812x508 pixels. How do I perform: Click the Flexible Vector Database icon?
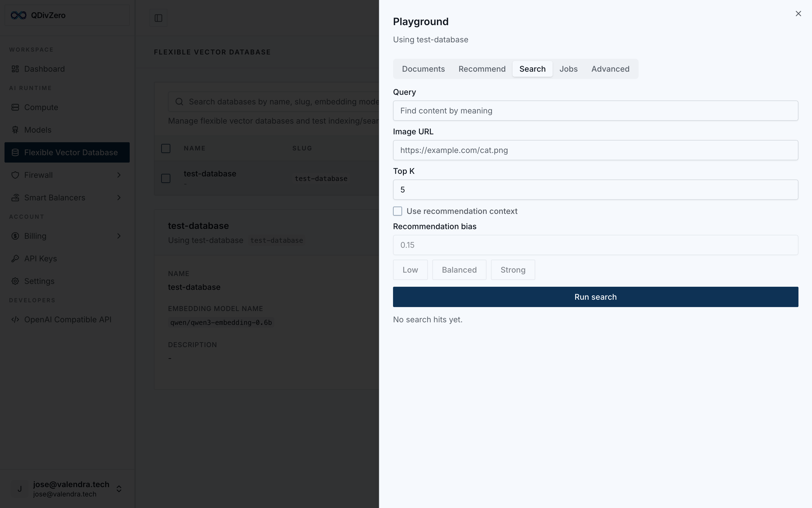point(15,152)
